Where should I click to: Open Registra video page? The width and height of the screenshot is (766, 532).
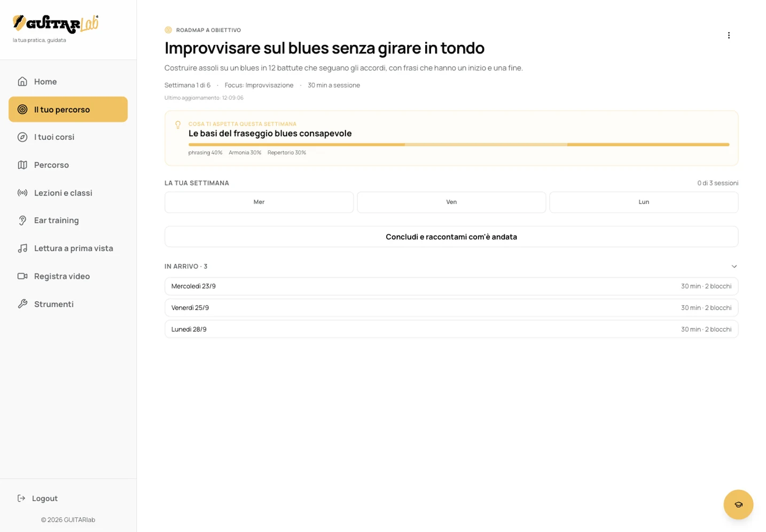[68, 276]
